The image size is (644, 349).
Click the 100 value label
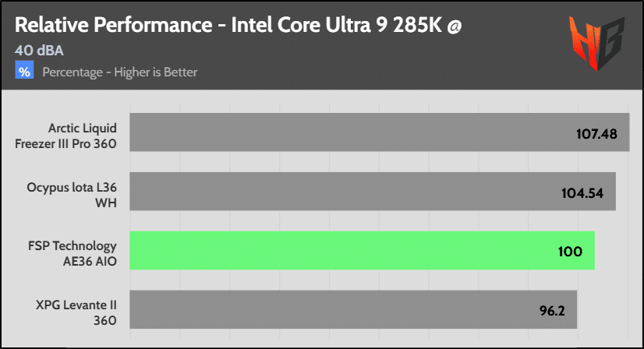[570, 252]
